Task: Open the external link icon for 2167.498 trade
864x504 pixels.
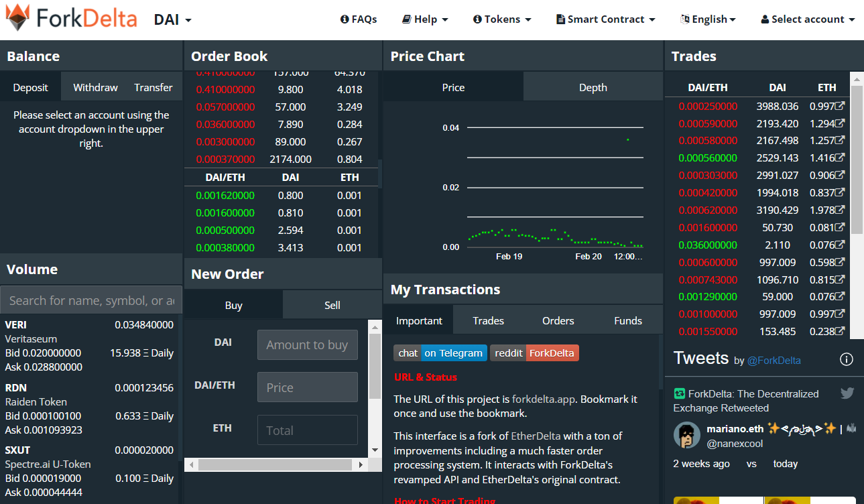Action: pos(840,141)
